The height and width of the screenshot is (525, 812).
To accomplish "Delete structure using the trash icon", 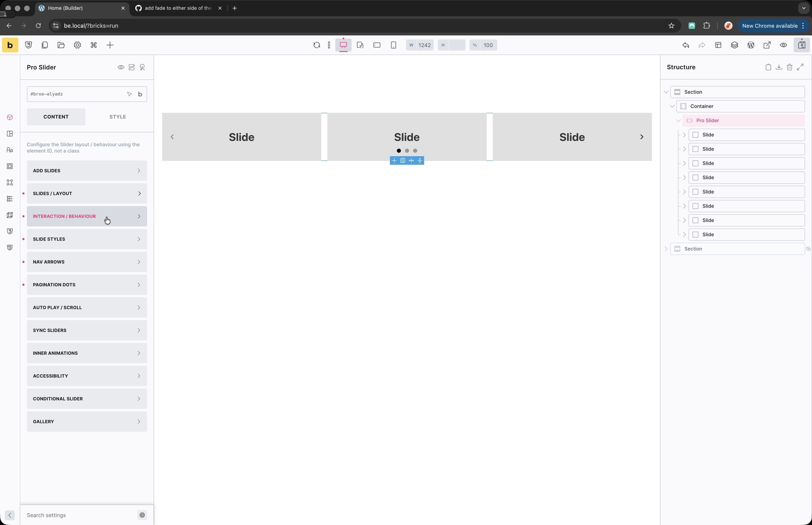I will pos(789,67).
